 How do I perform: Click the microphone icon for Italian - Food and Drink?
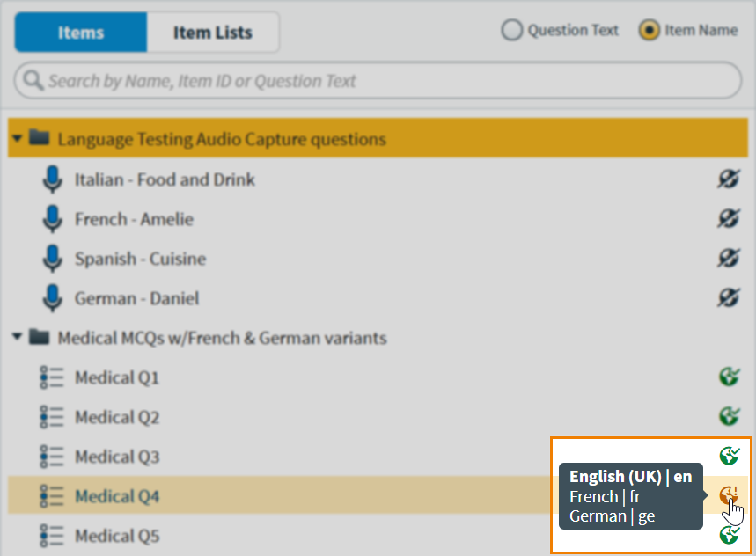click(53, 179)
